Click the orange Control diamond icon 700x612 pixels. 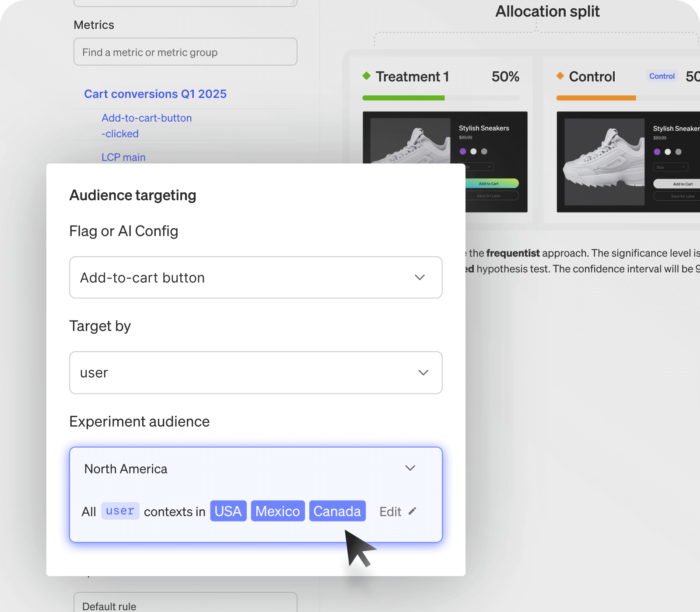tap(560, 76)
